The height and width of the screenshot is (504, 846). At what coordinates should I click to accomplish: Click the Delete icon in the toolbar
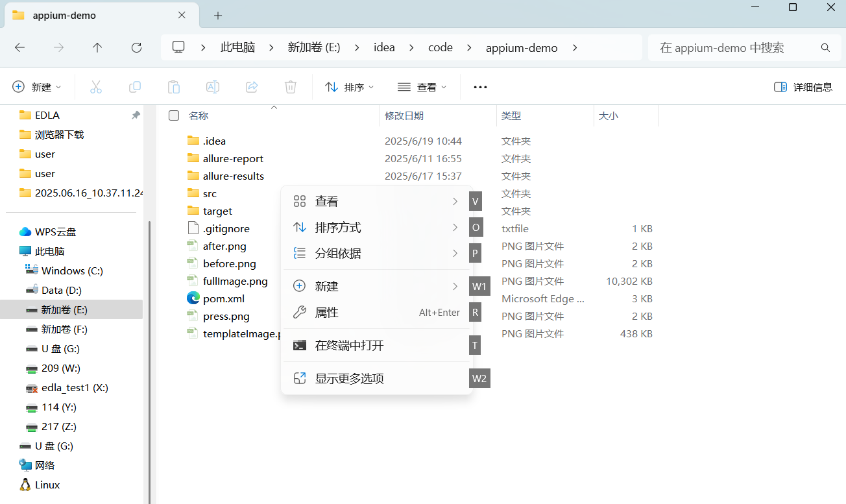coord(290,86)
